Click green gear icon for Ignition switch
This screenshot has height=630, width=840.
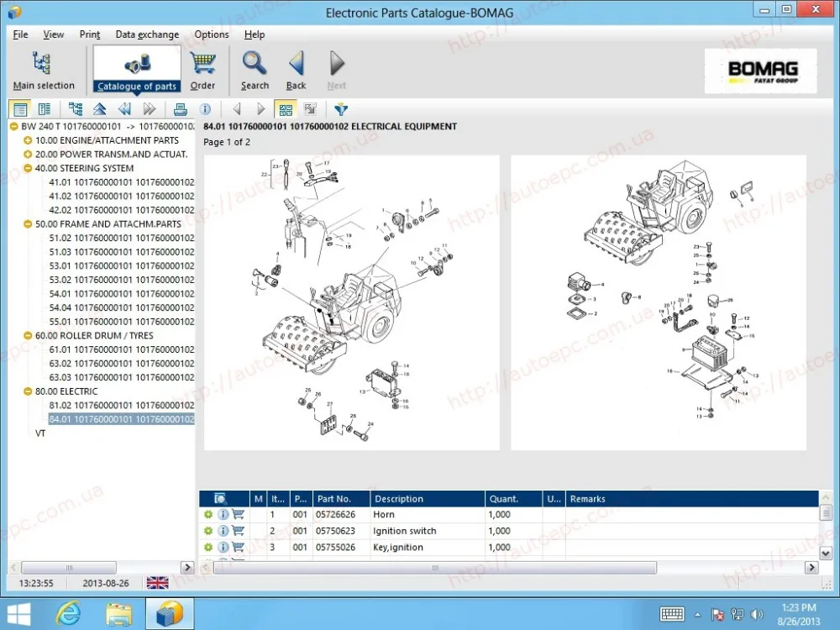pos(207,531)
